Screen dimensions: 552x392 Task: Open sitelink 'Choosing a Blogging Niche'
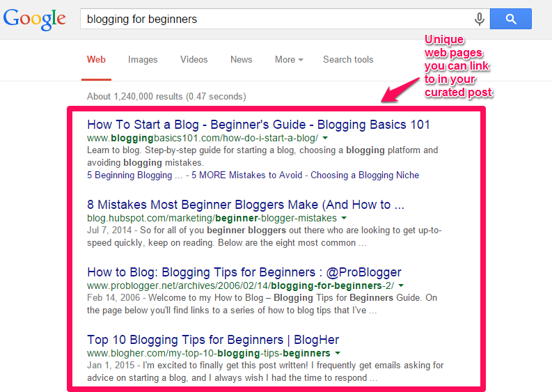click(x=365, y=175)
